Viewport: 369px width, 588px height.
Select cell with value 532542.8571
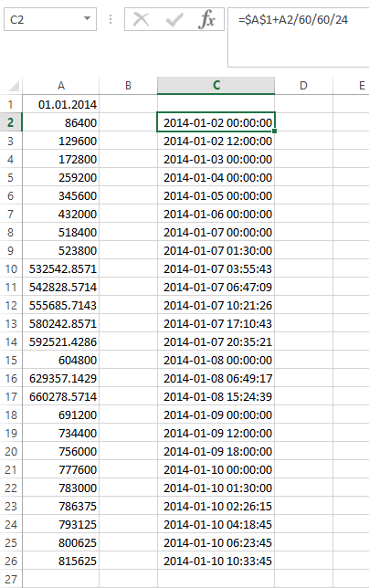click(x=61, y=268)
